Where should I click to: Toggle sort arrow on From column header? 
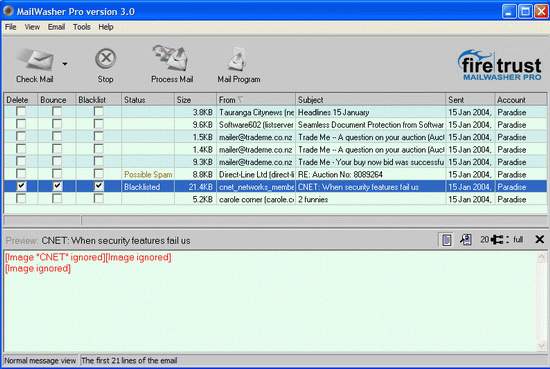click(241, 100)
